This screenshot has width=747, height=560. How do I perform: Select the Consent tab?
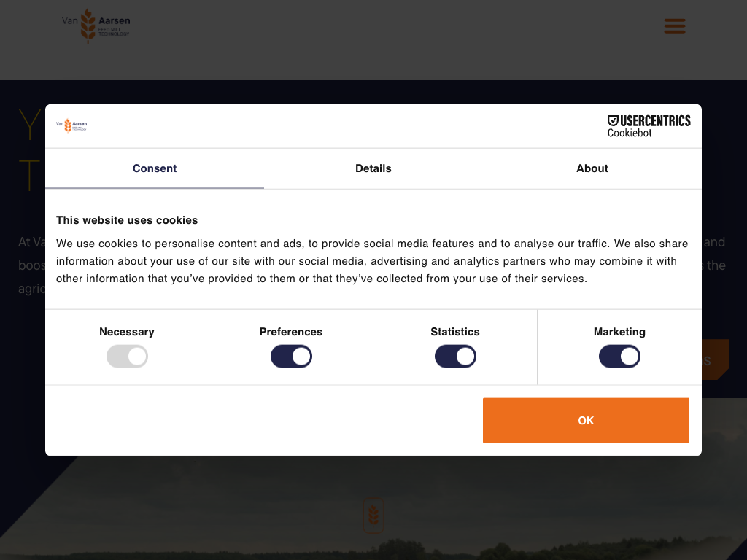pos(155,168)
